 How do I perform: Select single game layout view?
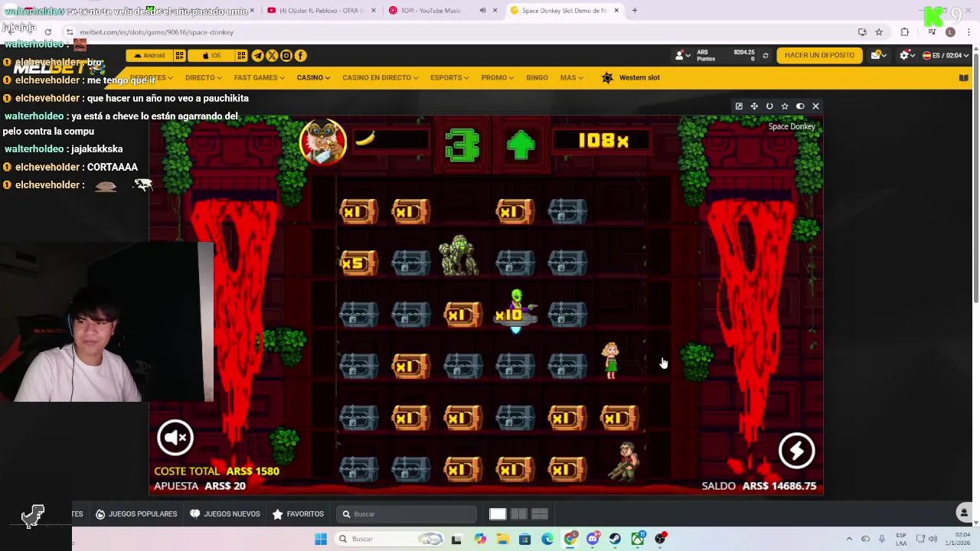[x=498, y=514]
